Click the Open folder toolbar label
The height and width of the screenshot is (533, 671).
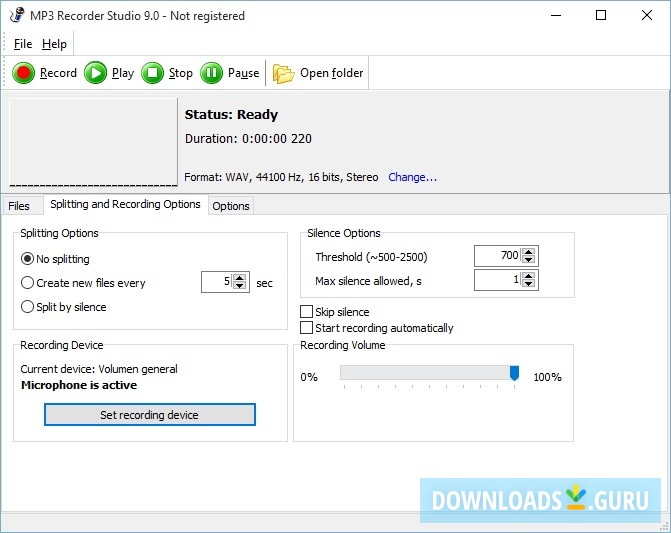click(x=332, y=73)
